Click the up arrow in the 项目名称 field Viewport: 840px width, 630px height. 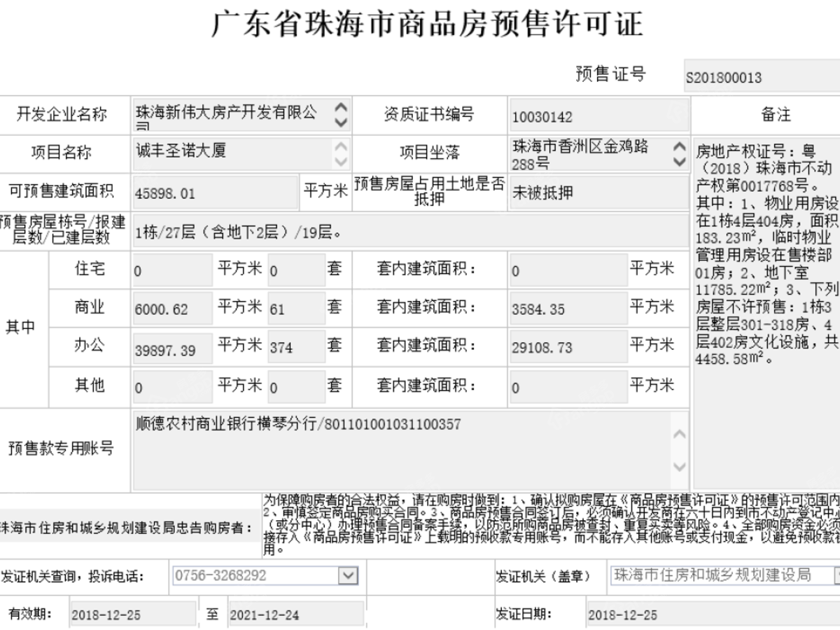click(341, 147)
